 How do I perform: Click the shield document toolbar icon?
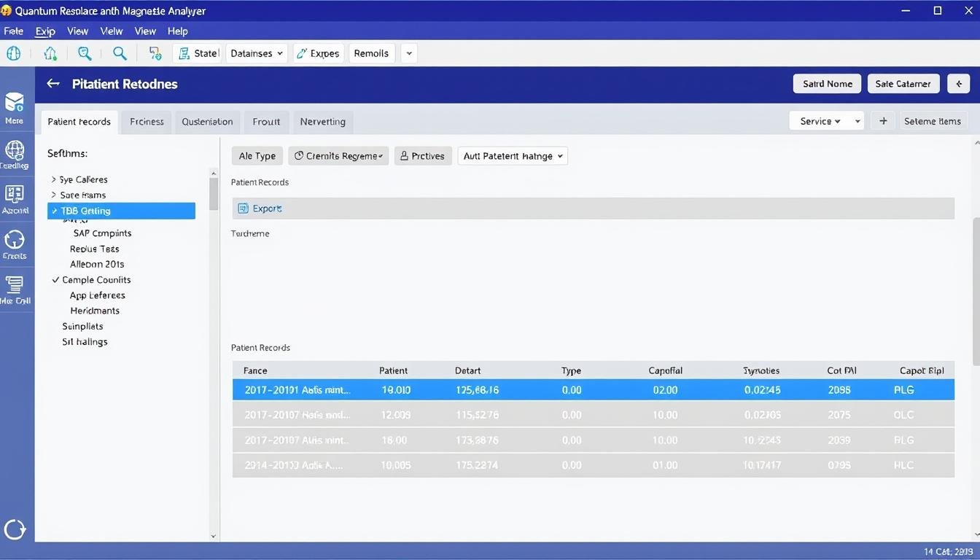pos(155,53)
